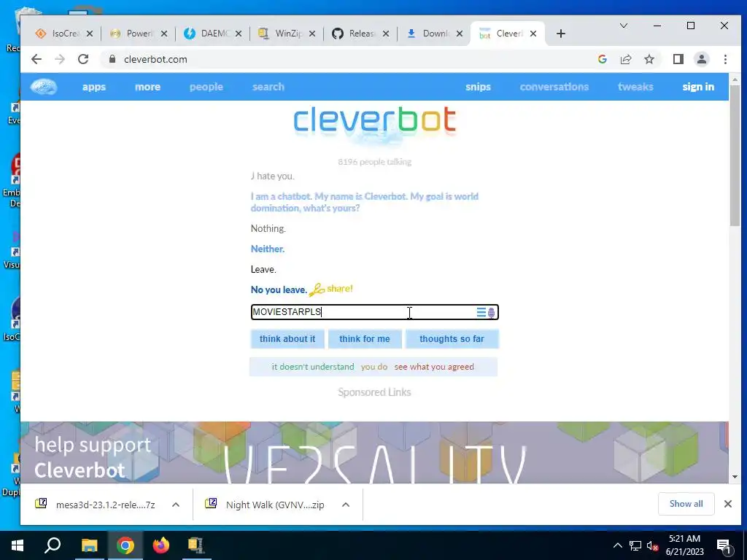Click the WinZip taskbar icon

196,545
